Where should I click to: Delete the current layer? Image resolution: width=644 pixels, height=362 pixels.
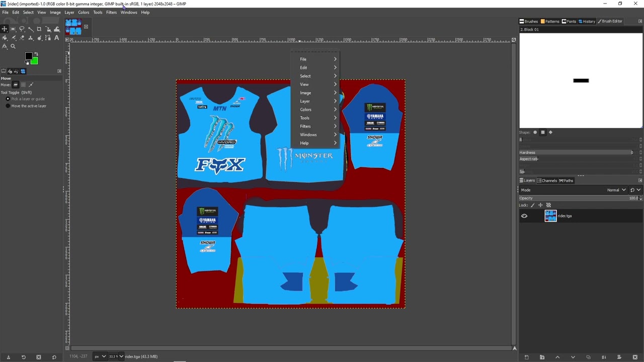pyautogui.click(x=634, y=357)
